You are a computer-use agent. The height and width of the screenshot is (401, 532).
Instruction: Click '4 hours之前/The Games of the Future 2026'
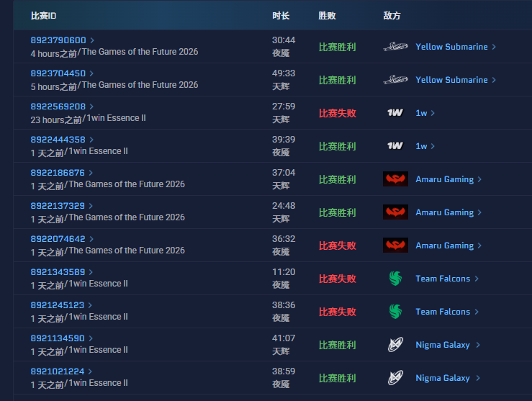click(x=114, y=53)
